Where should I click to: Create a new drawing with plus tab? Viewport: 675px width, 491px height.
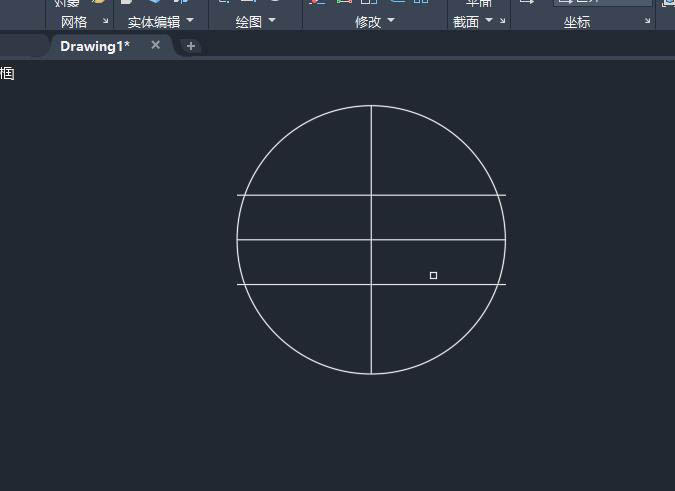pos(191,46)
